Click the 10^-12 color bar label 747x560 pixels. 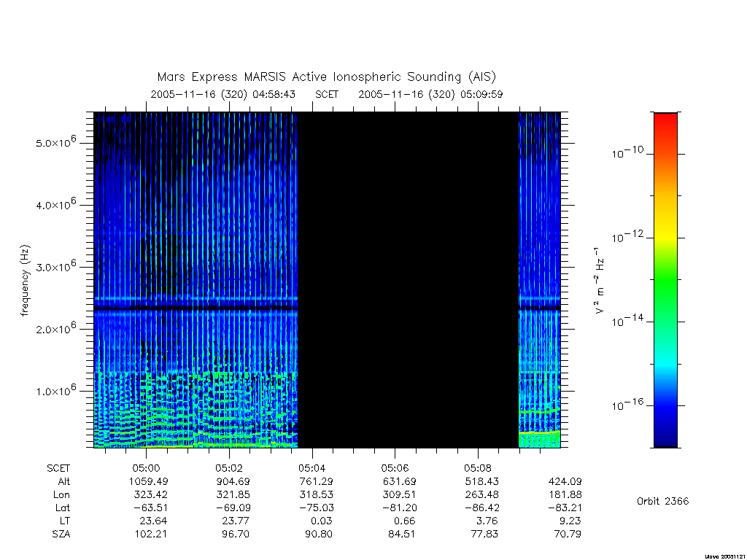pos(627,236)
